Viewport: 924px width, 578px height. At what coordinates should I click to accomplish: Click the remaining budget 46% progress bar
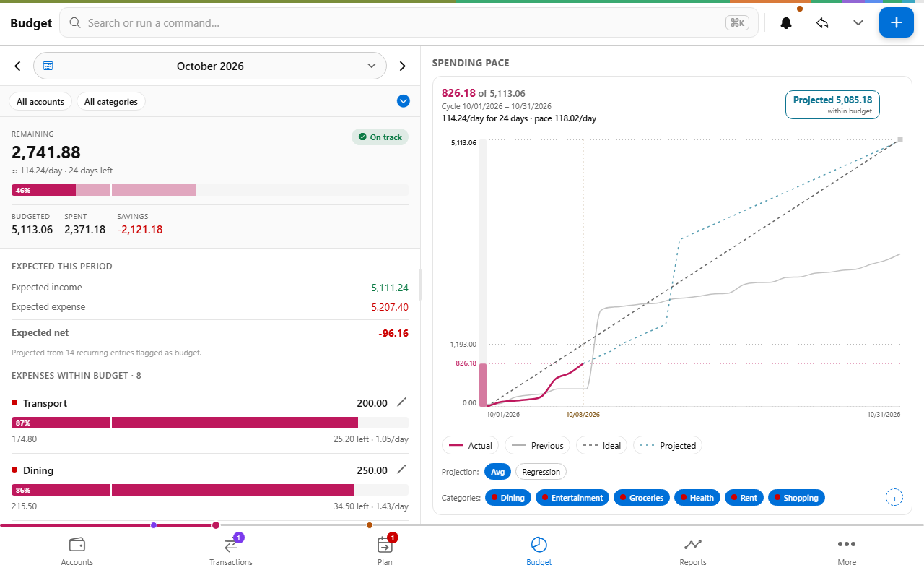(x=210, y=190)
